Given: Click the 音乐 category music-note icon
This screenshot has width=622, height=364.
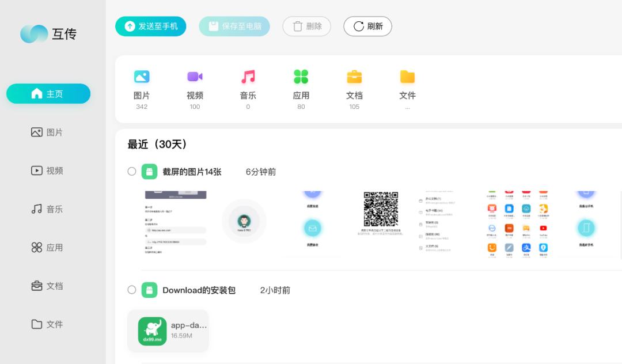Looking at the screenshot, I should 248,77.
